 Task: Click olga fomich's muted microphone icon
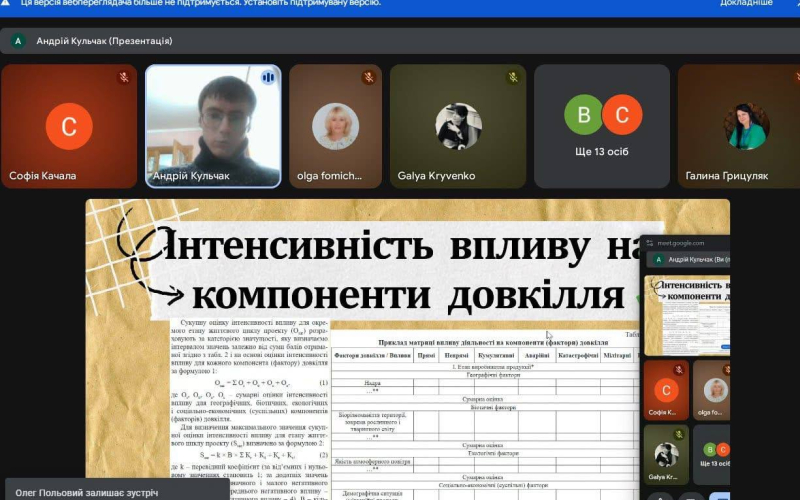coord(369,78)
